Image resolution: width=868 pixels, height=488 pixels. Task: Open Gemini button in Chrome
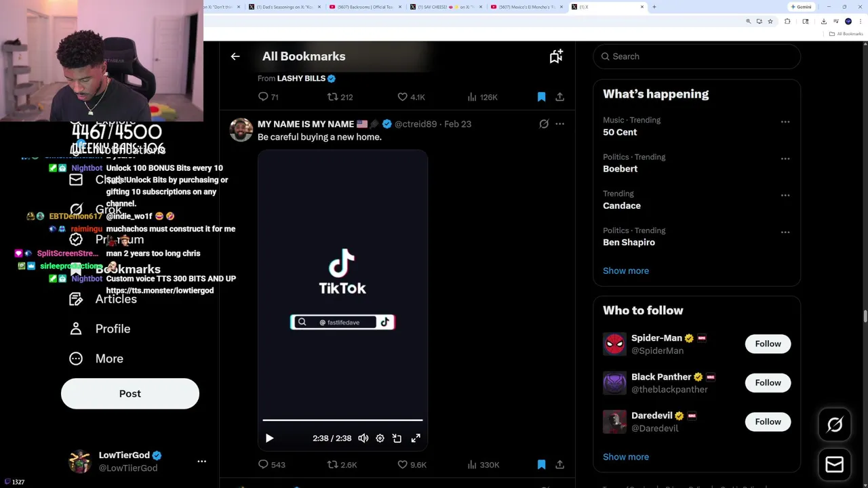[x=801, y=7]
